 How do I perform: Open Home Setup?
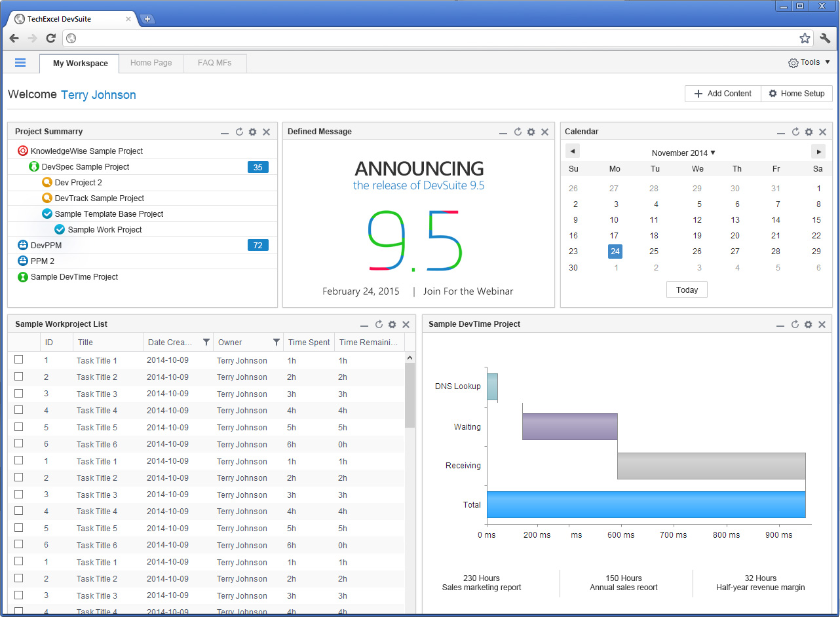point(797,94)
